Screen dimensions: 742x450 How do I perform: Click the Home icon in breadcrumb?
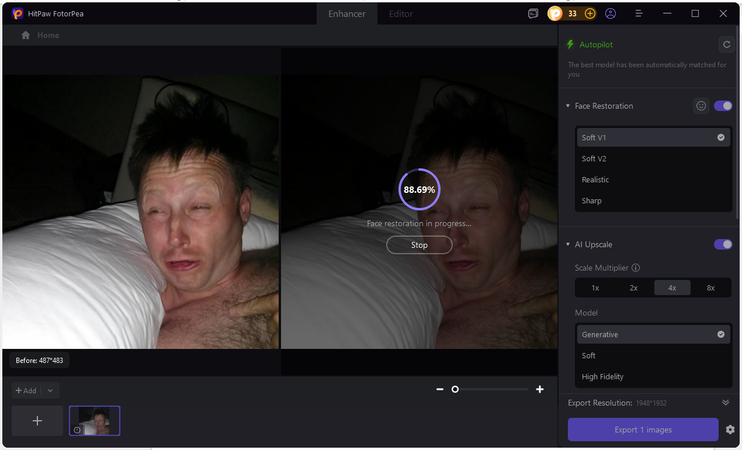coord(26,35)
